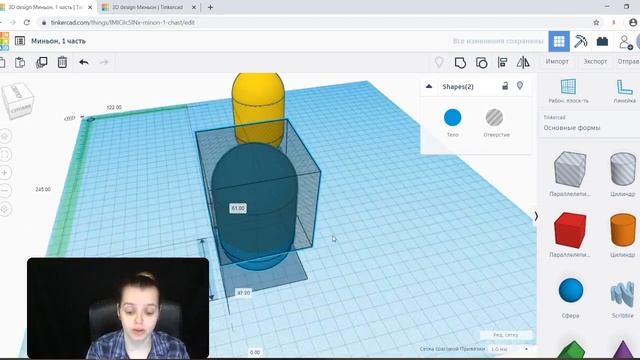The width and height of the screenshot is (640, 360).
Task: Redo the undone action
Action: click(104, 62)
